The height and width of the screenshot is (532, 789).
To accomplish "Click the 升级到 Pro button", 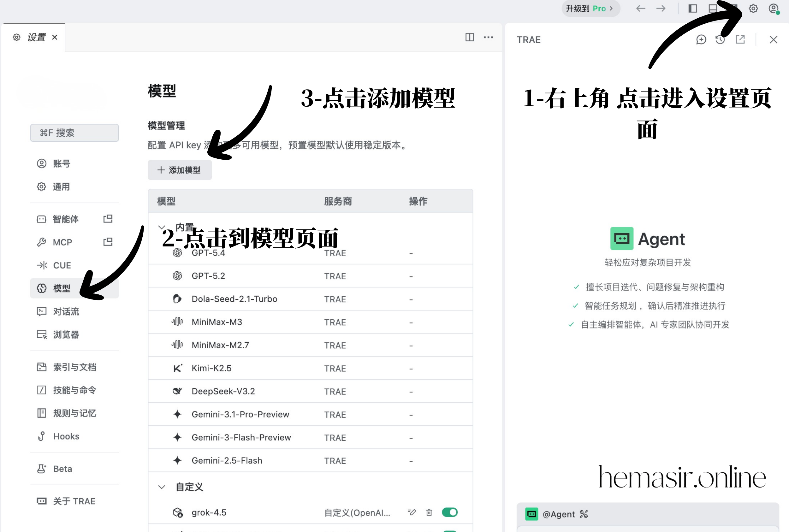I will pyautogui.click(x=590, y=9).
